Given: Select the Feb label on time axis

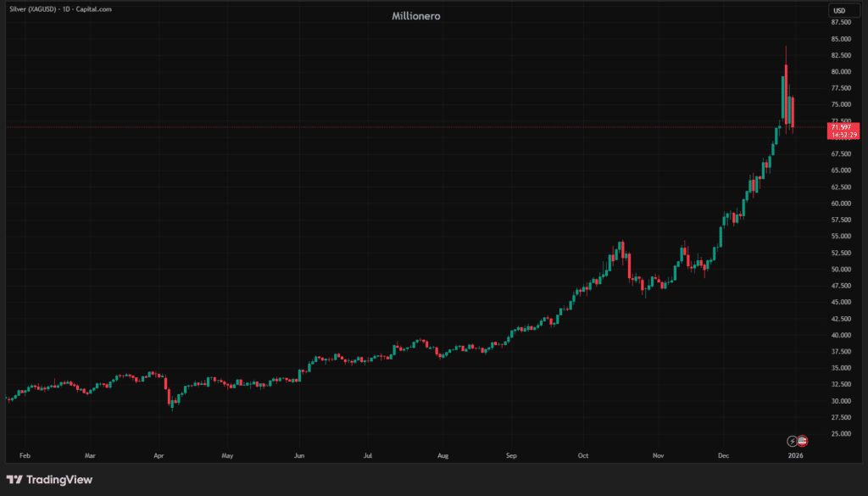Looking at the screenshot, I should (25, 454).
